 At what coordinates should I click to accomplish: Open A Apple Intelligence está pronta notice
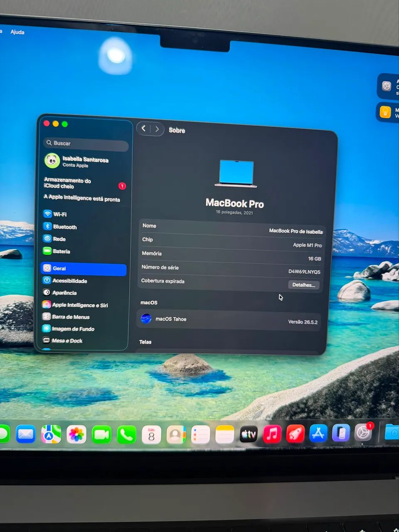(82, 198)
